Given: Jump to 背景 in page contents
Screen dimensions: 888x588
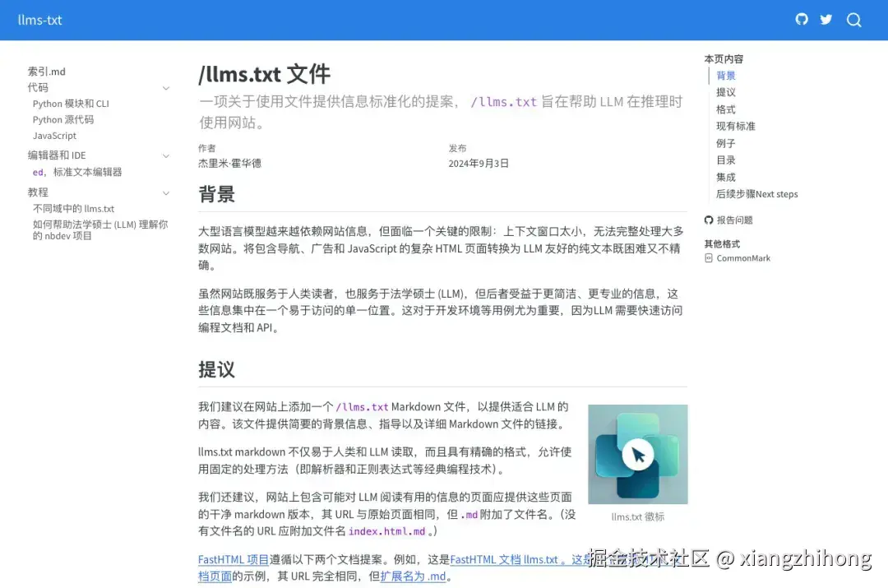Looking at the screenshot, I should click(725, 76).
